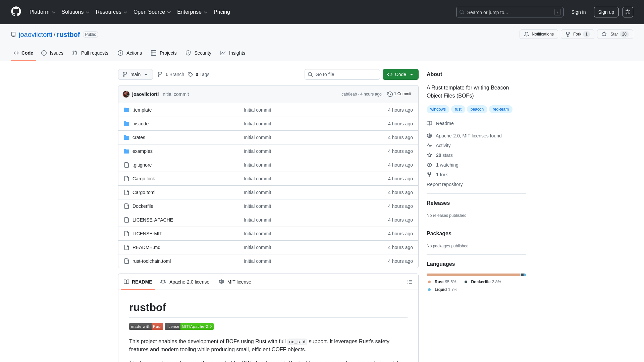Viewport: 644px width, 362px height.
Task: Open the examples folder
Action: (142, 151)
